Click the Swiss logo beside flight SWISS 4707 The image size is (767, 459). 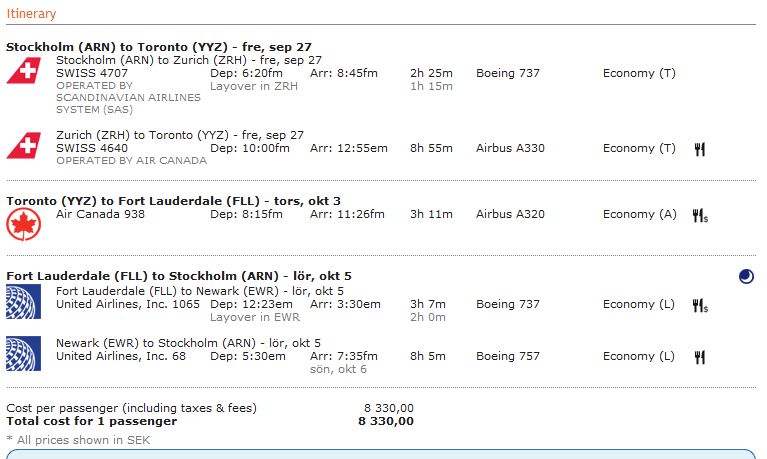pos(22,71)
